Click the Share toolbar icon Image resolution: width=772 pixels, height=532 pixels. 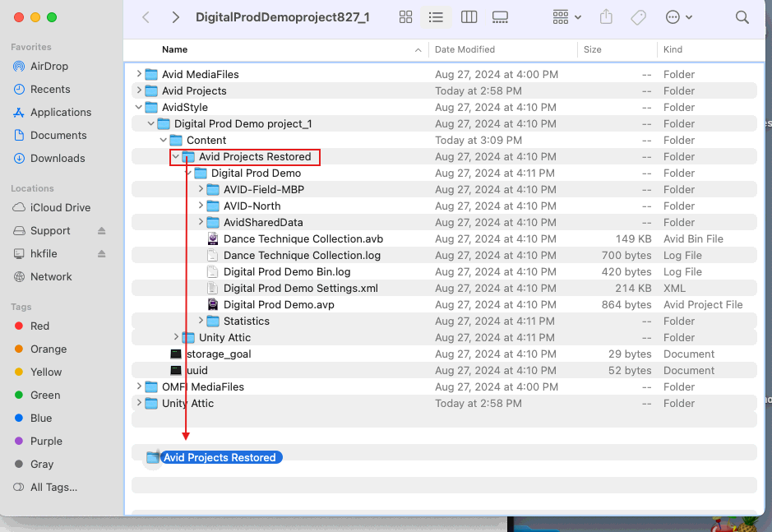(607, 17)
